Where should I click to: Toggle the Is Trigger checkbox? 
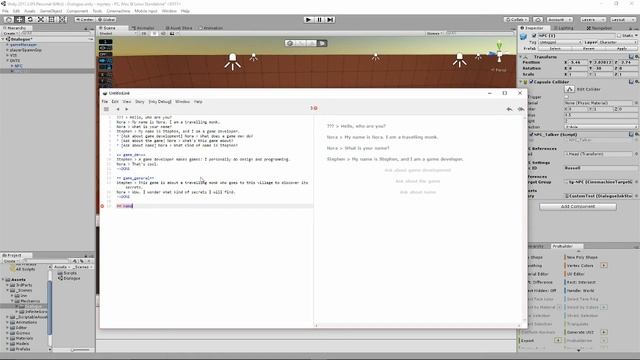click(x=567, y=97)
